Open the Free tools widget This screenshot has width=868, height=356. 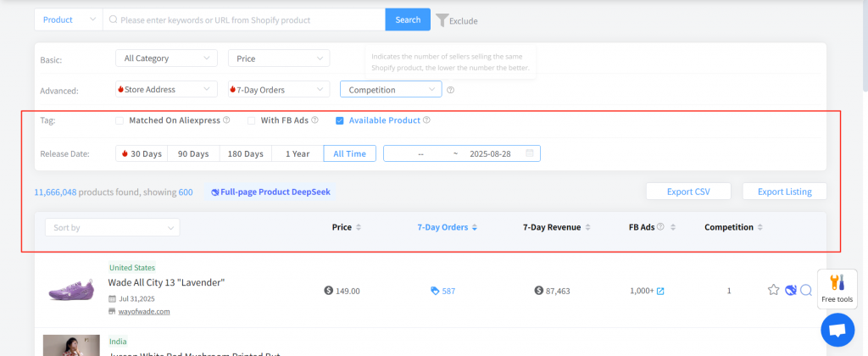pos(835,289)
